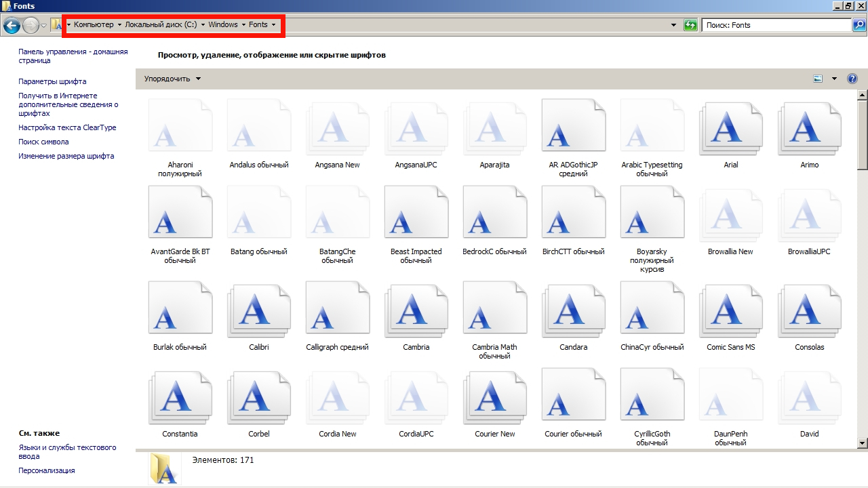Select the AR ADGothicJP средний font icon

pyautogui.click(x=573, y=125)
